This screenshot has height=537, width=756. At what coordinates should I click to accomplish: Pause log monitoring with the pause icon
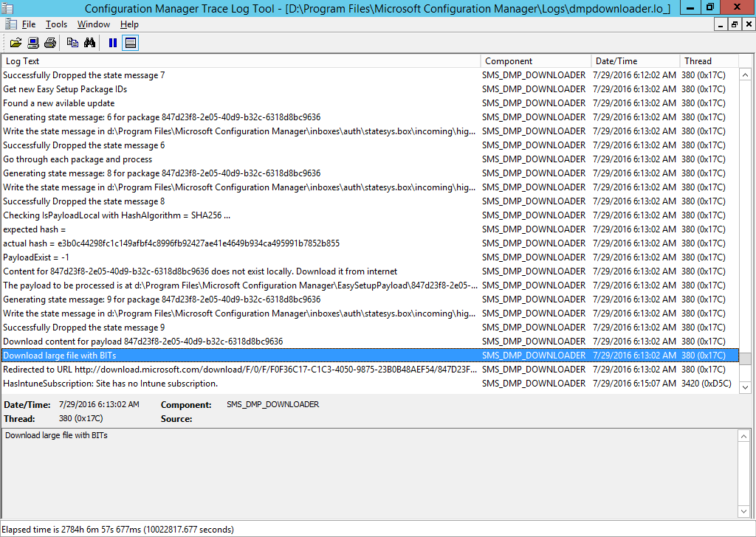pos(113,43)
